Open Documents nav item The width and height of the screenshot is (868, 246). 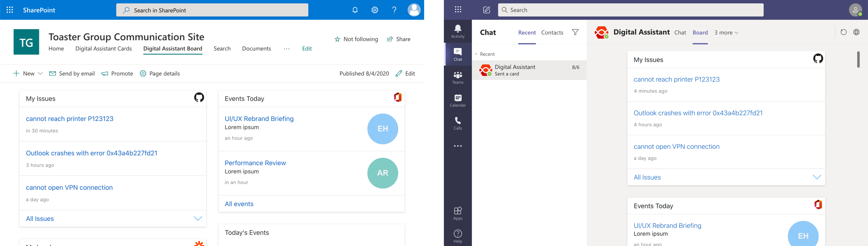click(257, 48)
